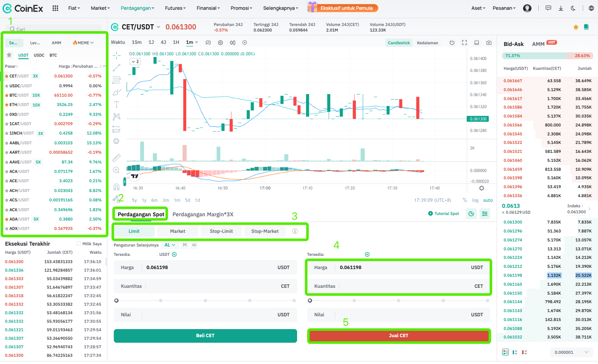Switch to Perdagangan Margin*3X tab
598x364 pixels.
point(203,214)
